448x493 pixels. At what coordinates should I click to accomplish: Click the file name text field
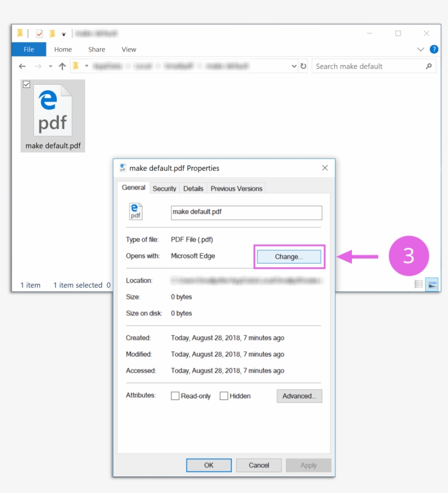246,212
